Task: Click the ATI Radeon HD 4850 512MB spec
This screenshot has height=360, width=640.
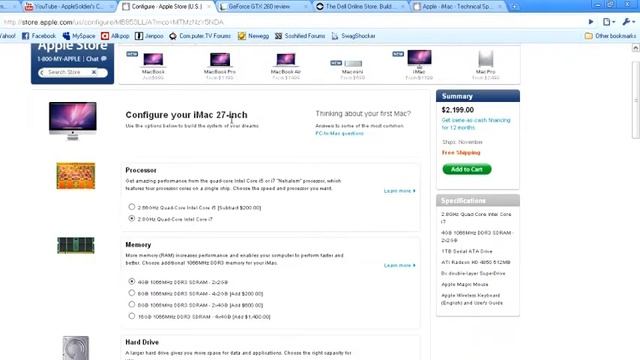Action: (476, 262)
